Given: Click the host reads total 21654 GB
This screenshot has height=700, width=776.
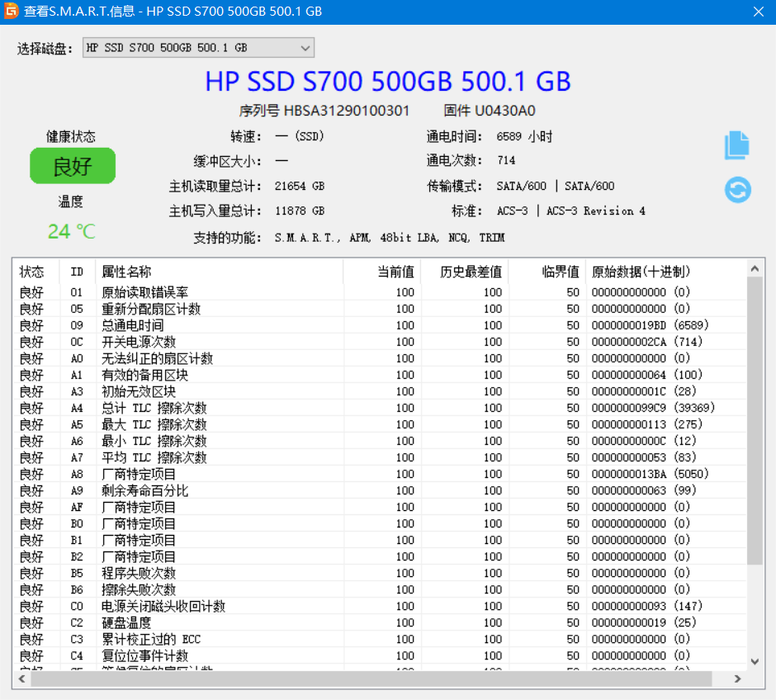Looking at the screenshot, I should pyautogui.click(x=300, y=186).
